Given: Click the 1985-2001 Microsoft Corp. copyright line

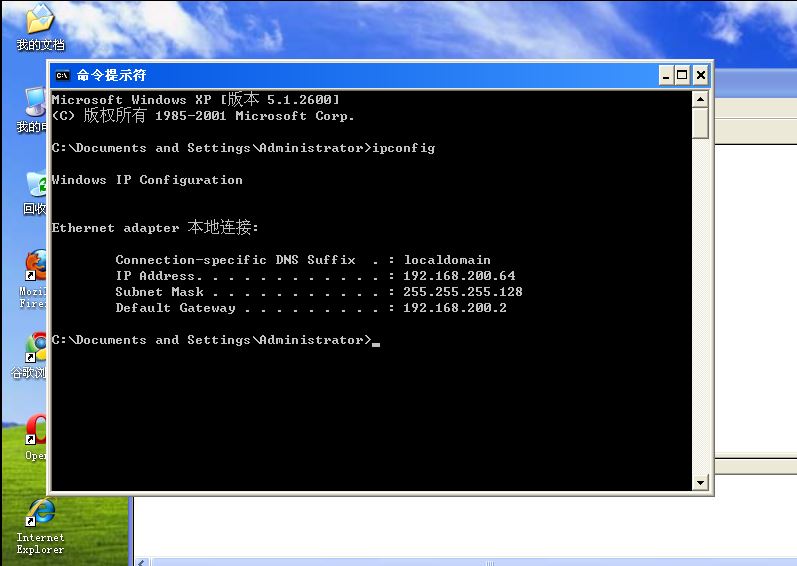Looking at the screenshot, I should tap(203, 115).
